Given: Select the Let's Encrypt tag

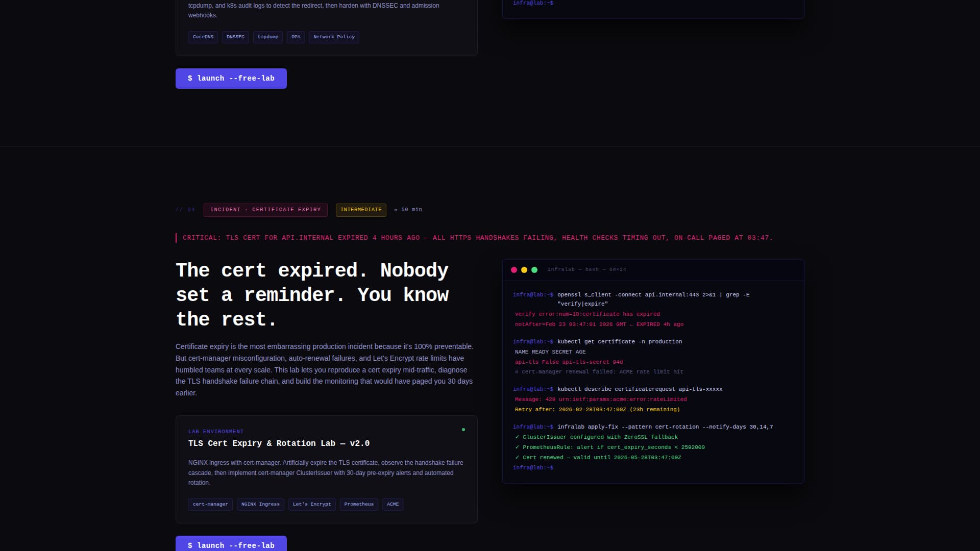Looking at the screenshot, I should point(312,505).
